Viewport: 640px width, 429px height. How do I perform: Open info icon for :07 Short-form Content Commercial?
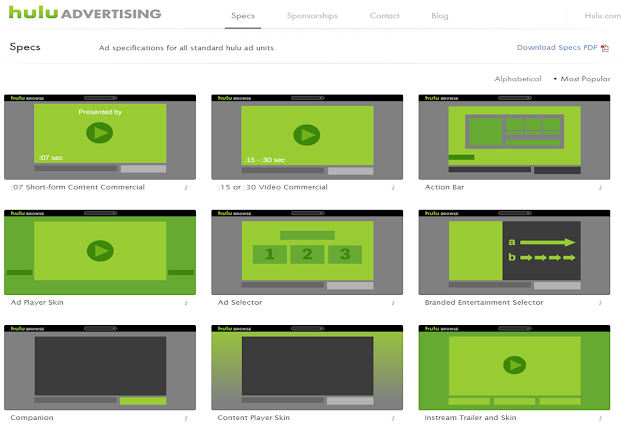click(186, 187)
